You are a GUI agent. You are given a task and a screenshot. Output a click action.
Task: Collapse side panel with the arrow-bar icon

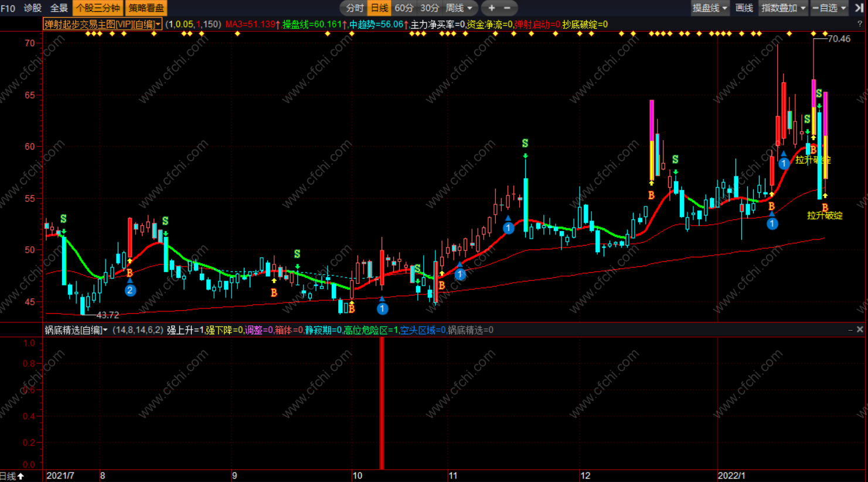(859, 8)
